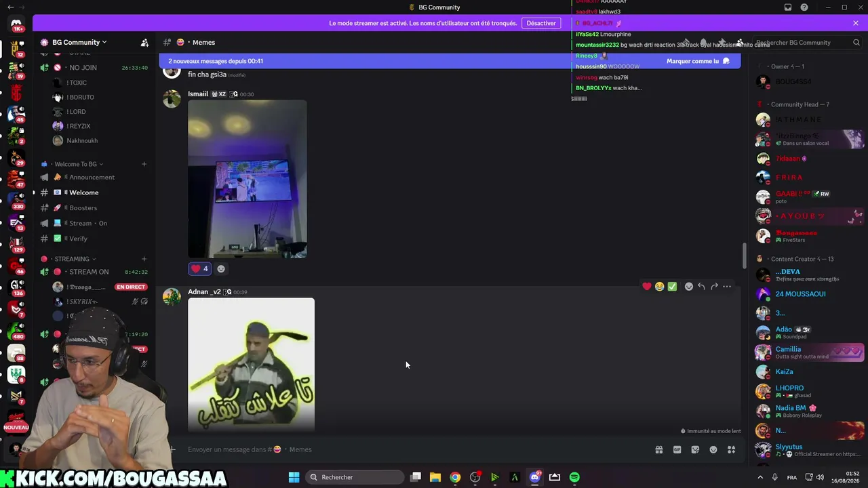Open member Slyyutus in members list

tap(810, 450)
